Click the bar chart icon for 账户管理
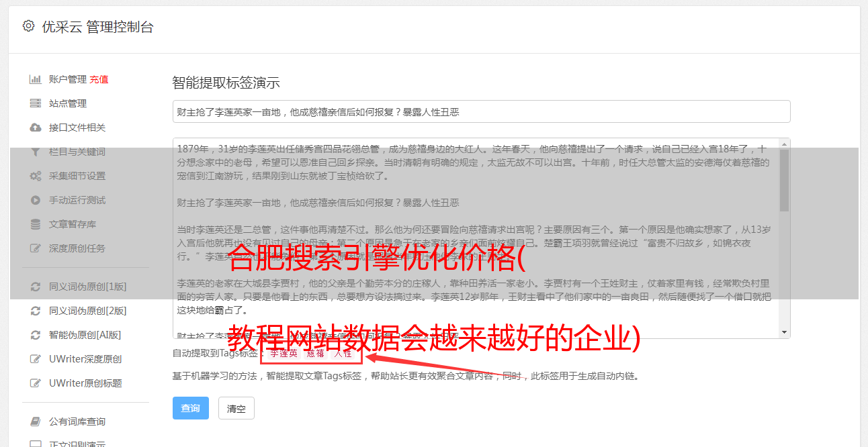This screenshot has width=868, height=447. coord(36,79)
